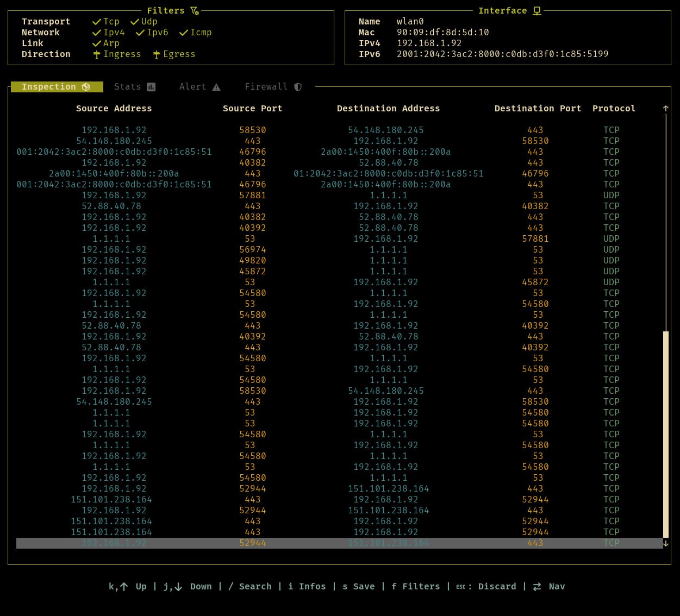Toggle the Ingress direction filter
This screenshot has height=616, width=680.
(117, 54)
